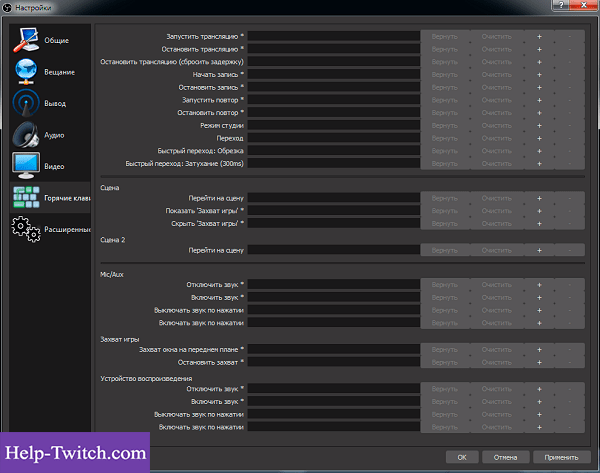Open the Вывод broadcast output icon
The height and width of the screenshot is (473, 600).
point(26,103)
